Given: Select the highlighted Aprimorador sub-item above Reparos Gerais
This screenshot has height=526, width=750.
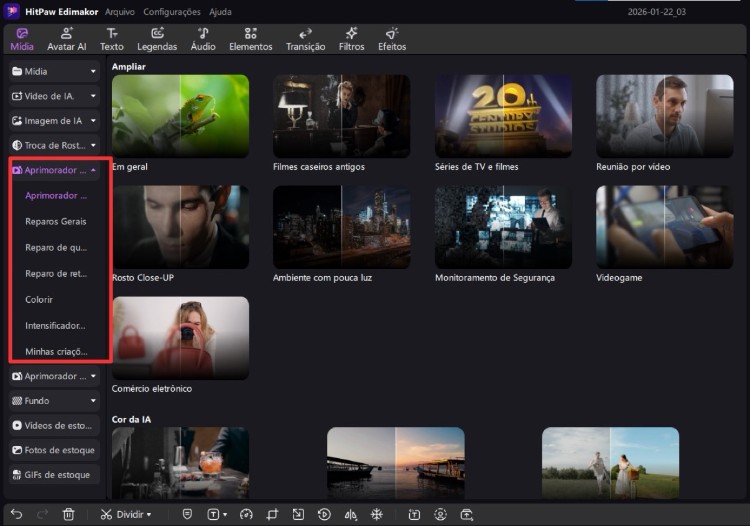Looking at the screenshot, I should tap(56, 196).
